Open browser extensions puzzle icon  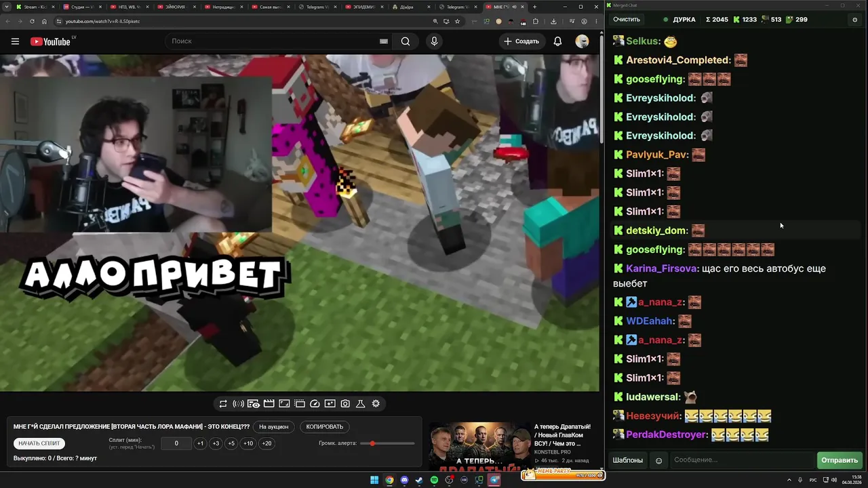tap(536, 21)
